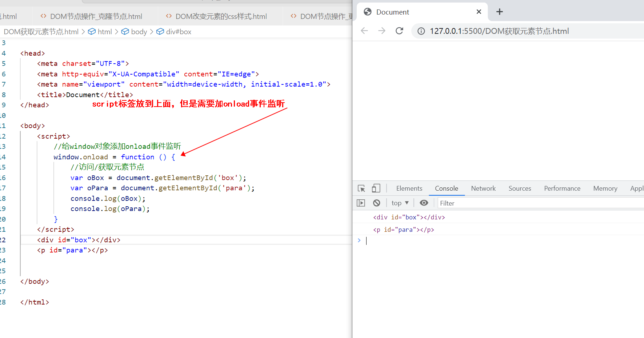644x338 pixels.
Task: Switch to the Performance DevTools tab
Action: (562, 188)
